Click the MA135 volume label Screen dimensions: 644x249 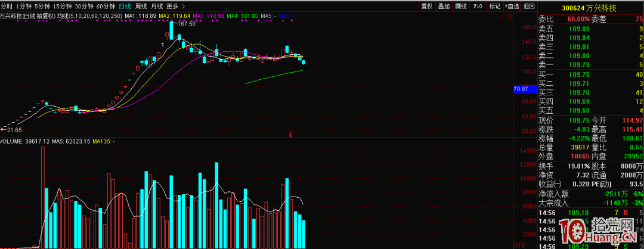tap(104, 142)
